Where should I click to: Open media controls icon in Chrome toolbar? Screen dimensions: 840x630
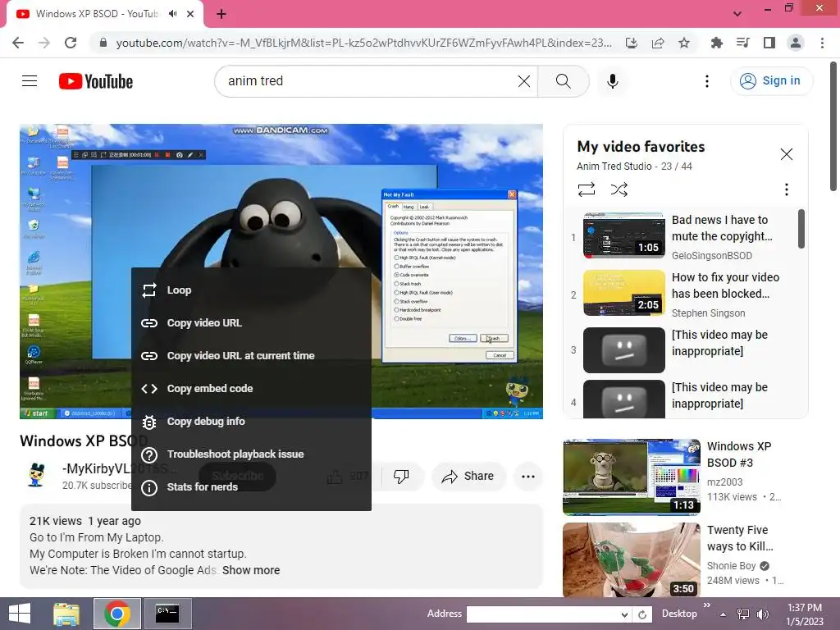point(742,43)
